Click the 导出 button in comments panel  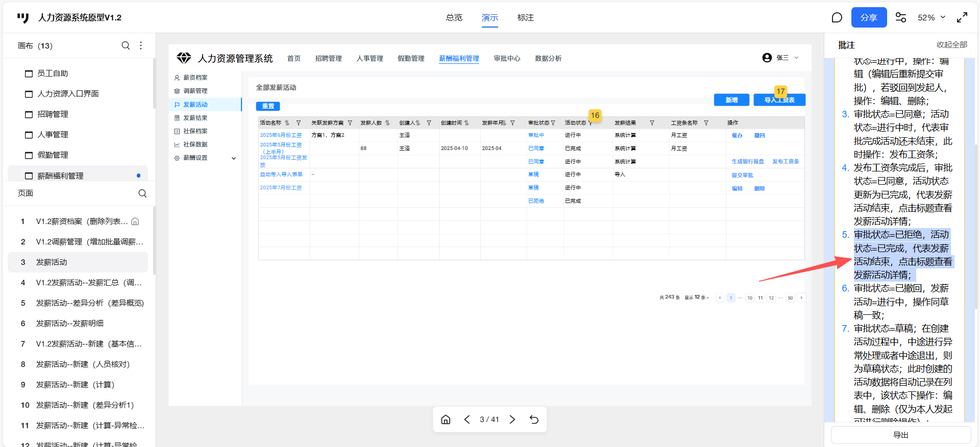[900, 435]
